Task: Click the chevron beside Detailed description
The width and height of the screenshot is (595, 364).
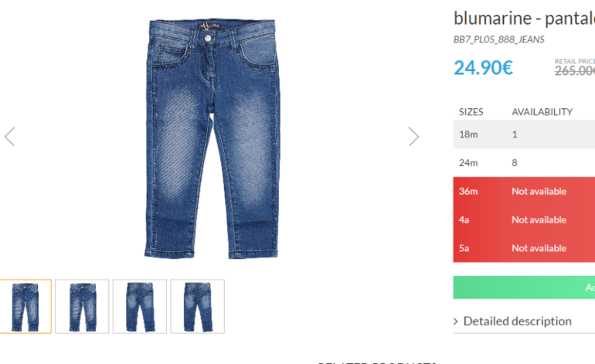Action: pos(456,321)
